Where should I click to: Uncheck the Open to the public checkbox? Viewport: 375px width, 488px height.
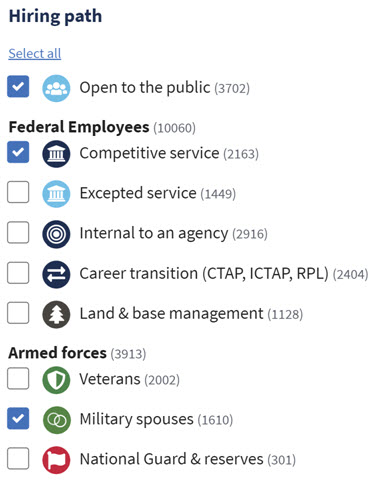click(18, 86)
